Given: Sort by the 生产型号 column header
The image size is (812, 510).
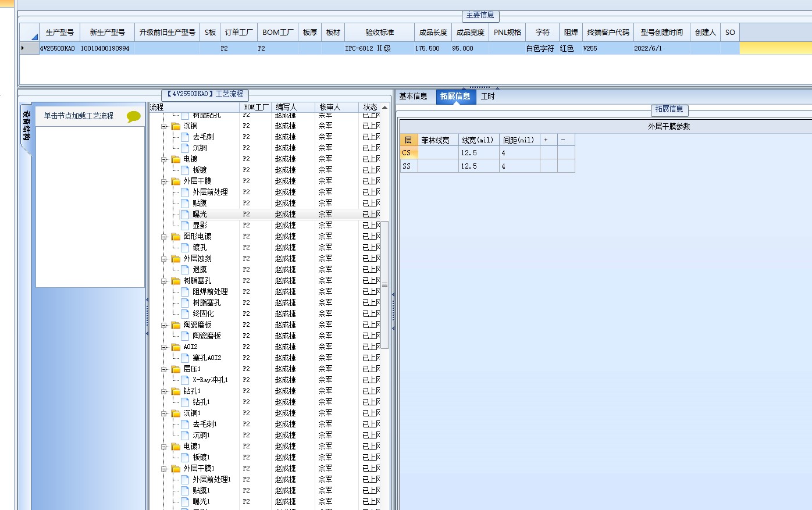Looking at the screenshot, I should [60, 33].
